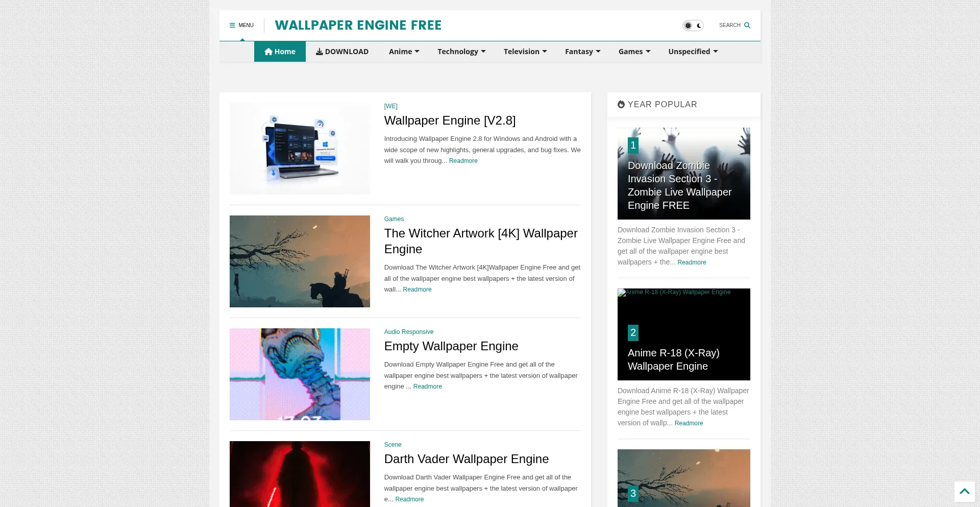Open Empty Wallpaper Engine article title
This screenshot has height=507, width=980.
pyautogui.click(x=451, y=346)
